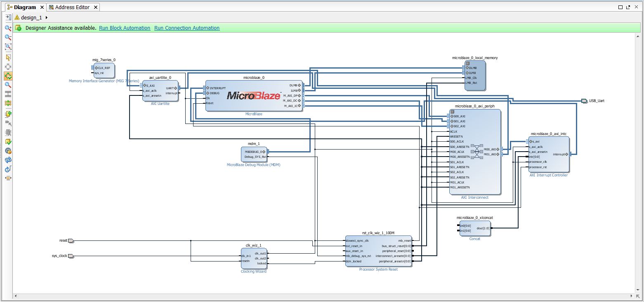Expand the M_AXI_DP interface on microblaze_0
The width and height of the screenshot is (644, 302).
click(300, 96)
